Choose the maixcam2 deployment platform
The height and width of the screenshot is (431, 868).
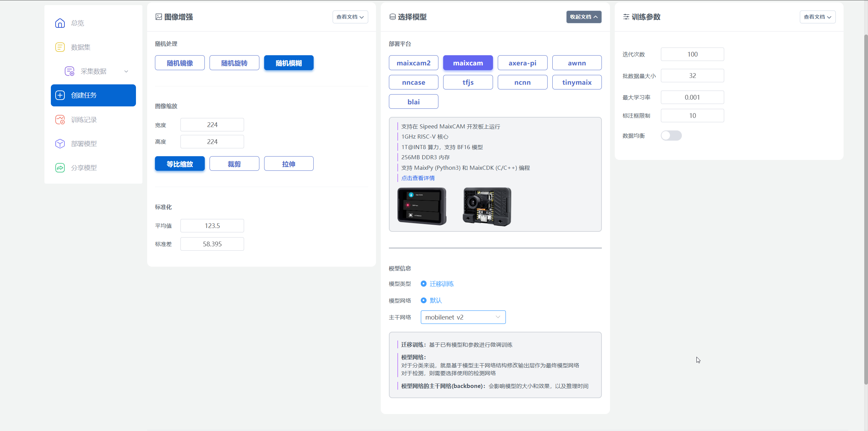pos(414,63)
